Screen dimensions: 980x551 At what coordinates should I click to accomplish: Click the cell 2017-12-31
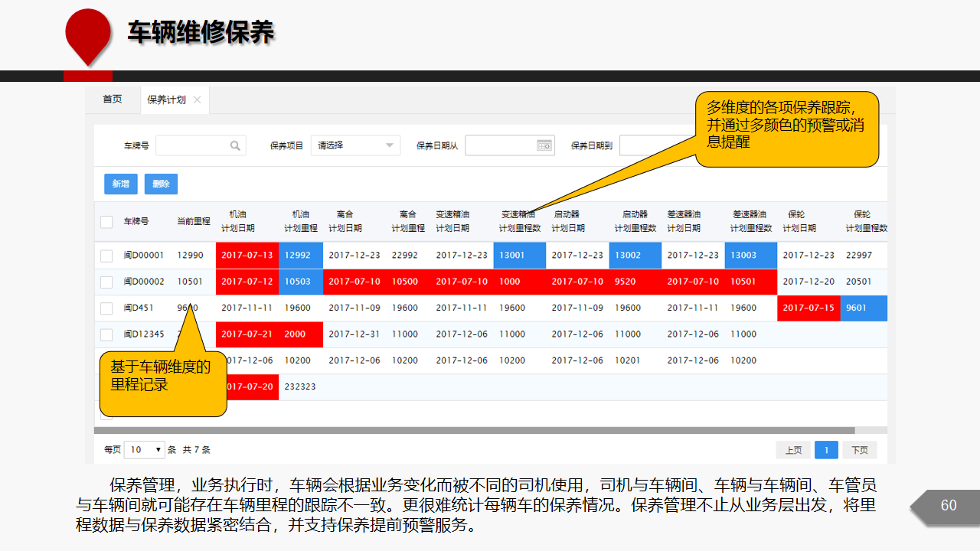(354, 334)
